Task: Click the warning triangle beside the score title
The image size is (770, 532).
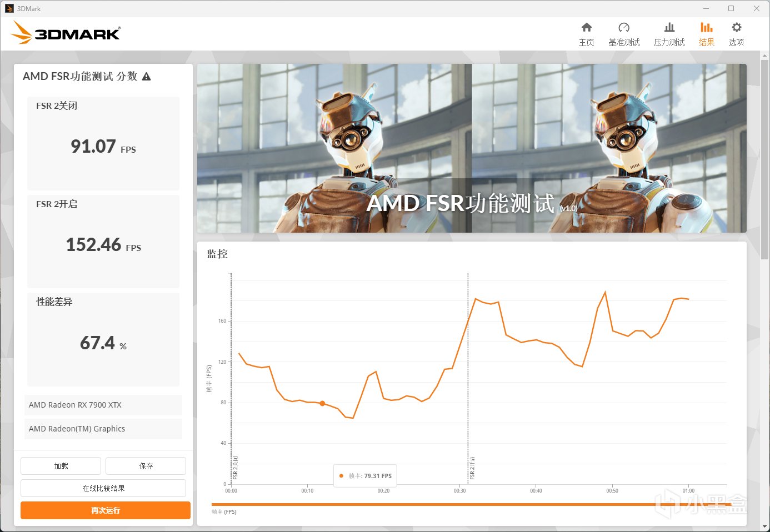Action: pyautogui.click(x=147, y=77)
